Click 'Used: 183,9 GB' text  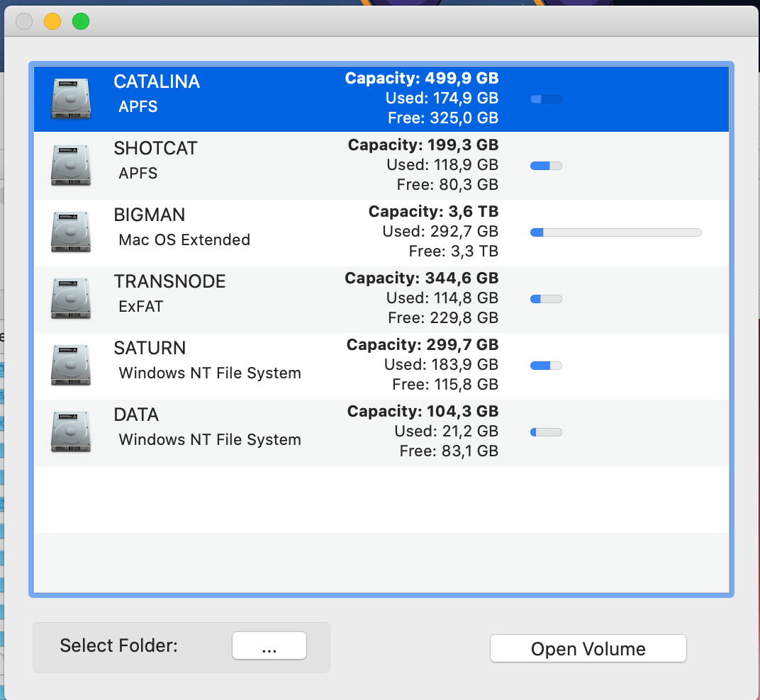click(x=442, y=364)
